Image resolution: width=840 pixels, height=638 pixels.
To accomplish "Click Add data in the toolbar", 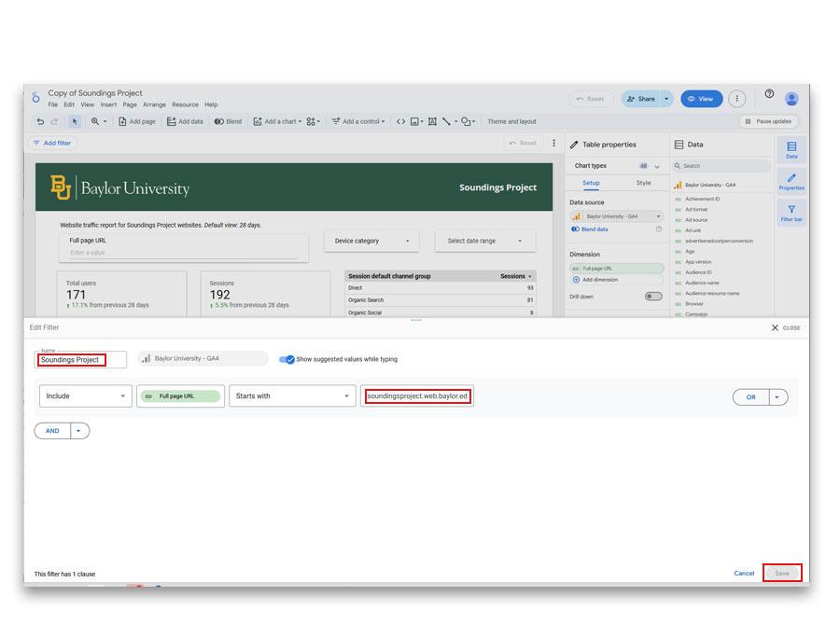I will pos(185,121).
